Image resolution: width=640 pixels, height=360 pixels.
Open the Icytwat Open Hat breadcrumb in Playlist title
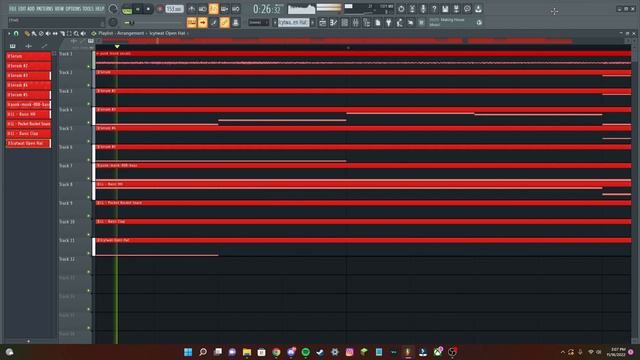(x=167, y=33)
